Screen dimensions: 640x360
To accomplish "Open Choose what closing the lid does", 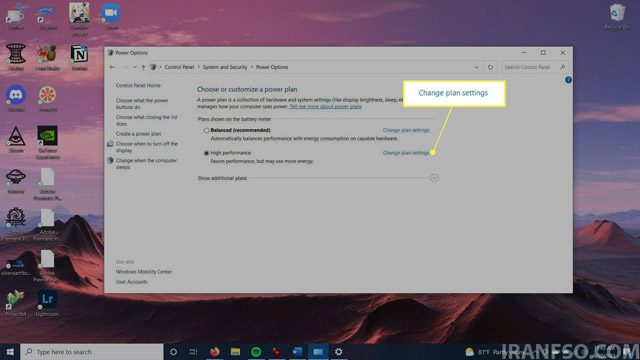I will pos(147,120).
